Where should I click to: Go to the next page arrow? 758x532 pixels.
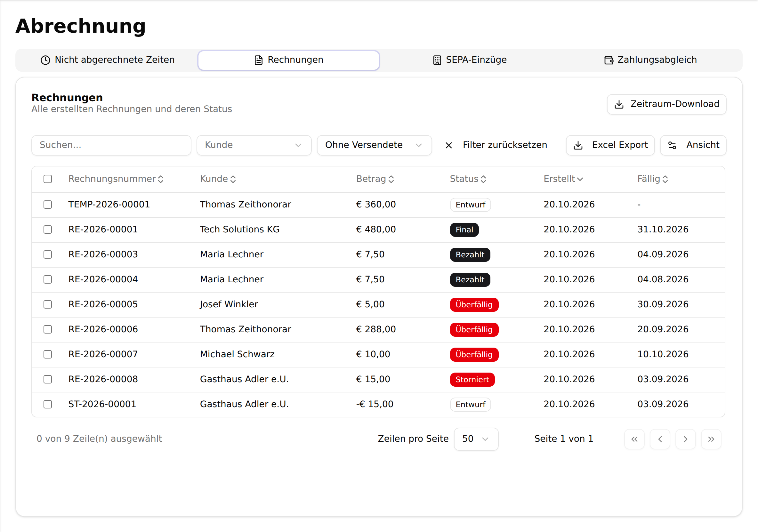(x=685, y=439)
